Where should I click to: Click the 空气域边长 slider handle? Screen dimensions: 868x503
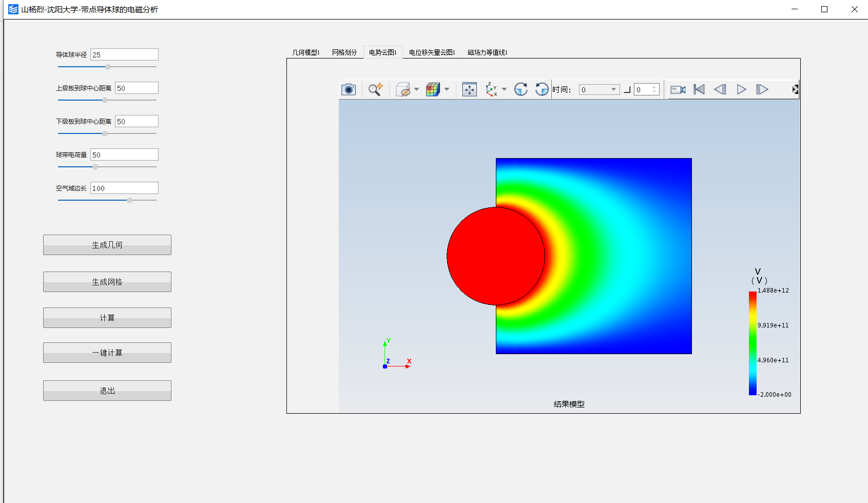pyautogui.click(x=129, y=200)
